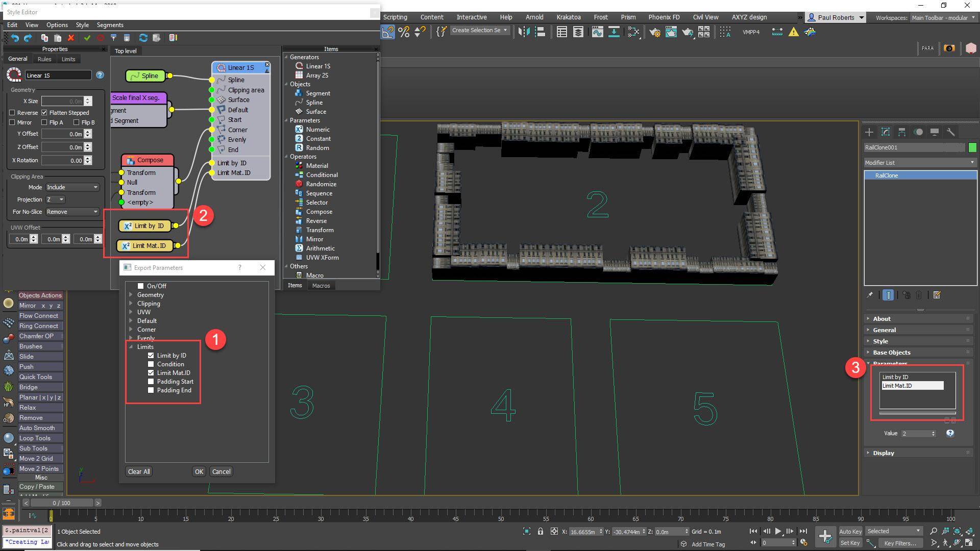Toggle the Flatten Stepped checkbox
This screenshot has width=980, height=551.
45,112
